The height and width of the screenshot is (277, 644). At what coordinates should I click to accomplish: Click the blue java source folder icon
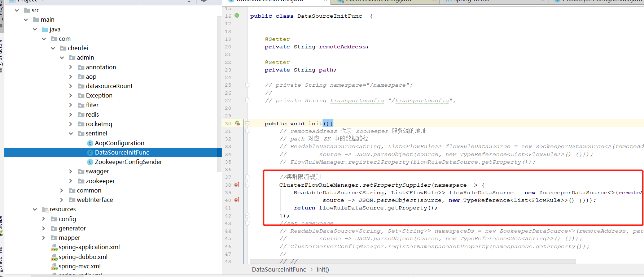coord(45,29)
